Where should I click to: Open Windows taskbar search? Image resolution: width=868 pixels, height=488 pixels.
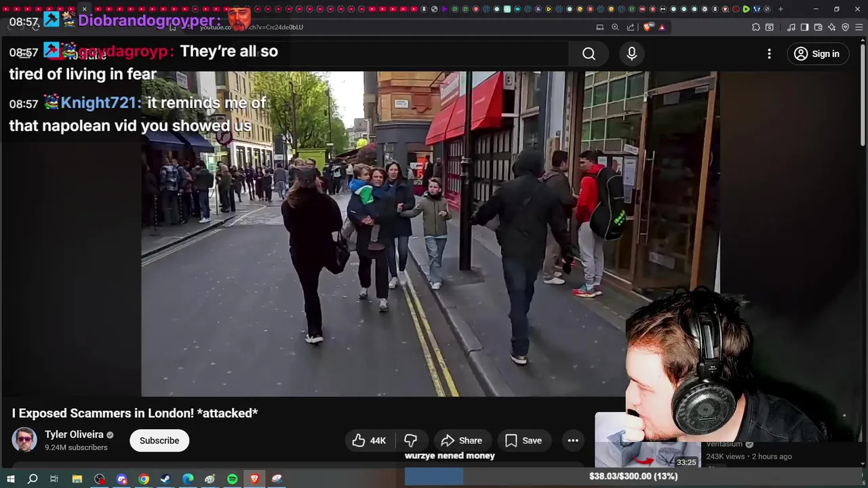coord(33,479)
